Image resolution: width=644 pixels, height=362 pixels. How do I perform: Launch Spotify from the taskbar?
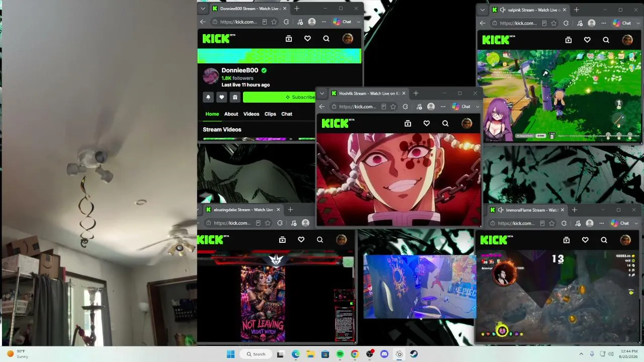[x=340, y=354]
